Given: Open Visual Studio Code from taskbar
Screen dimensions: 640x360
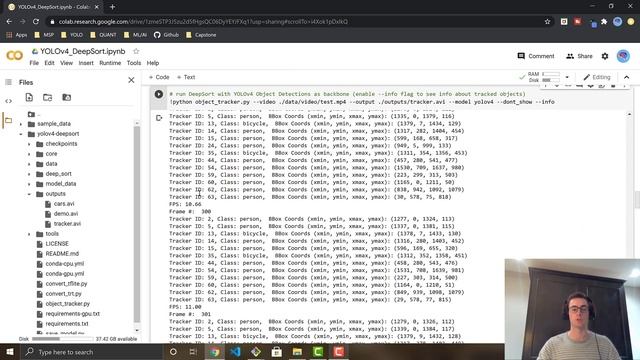Looking at the screenshot, I should [236, 351].
